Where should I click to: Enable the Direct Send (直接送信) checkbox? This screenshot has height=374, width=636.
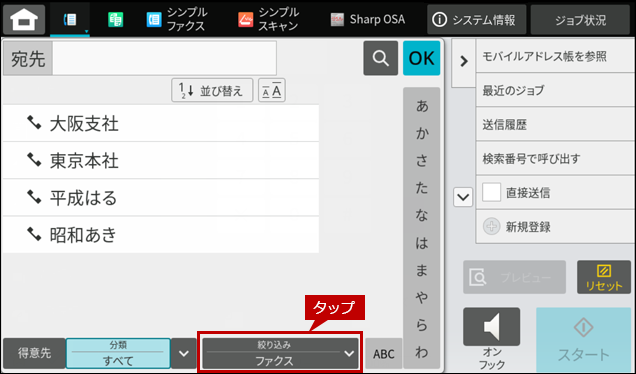(x=491, y=192)
